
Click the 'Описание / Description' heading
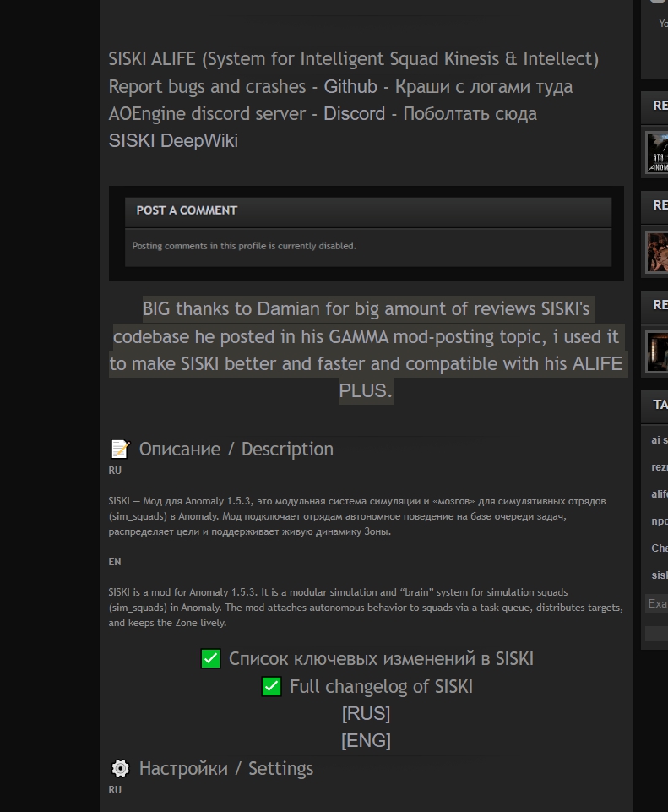236,449
